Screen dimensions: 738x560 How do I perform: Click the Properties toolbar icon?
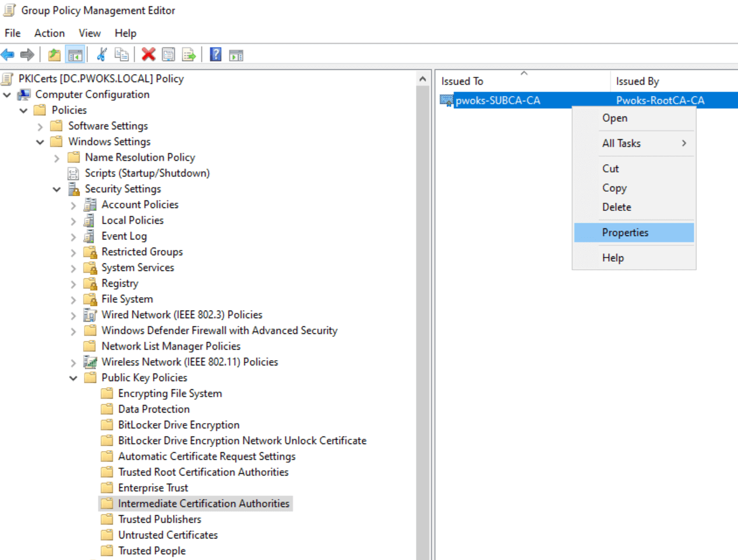(x=168, y=55)
